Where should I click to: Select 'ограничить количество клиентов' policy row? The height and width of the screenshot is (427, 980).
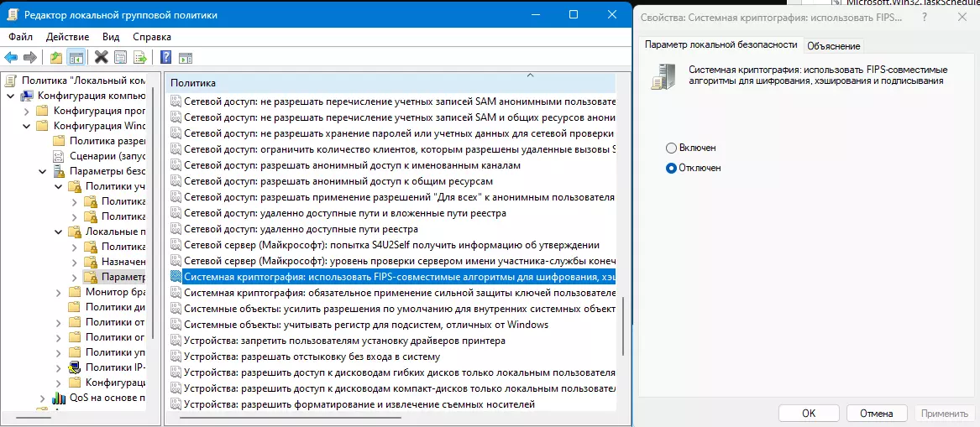pos(400,149)
